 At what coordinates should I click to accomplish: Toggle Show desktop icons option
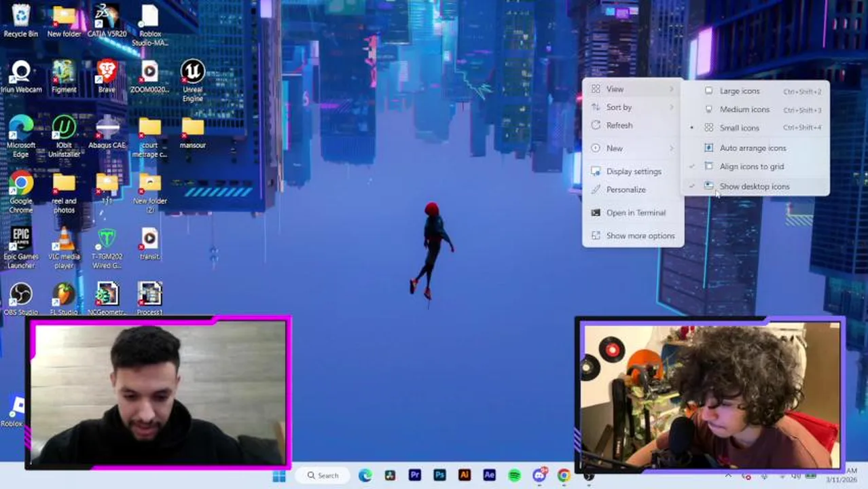point(755,186)
